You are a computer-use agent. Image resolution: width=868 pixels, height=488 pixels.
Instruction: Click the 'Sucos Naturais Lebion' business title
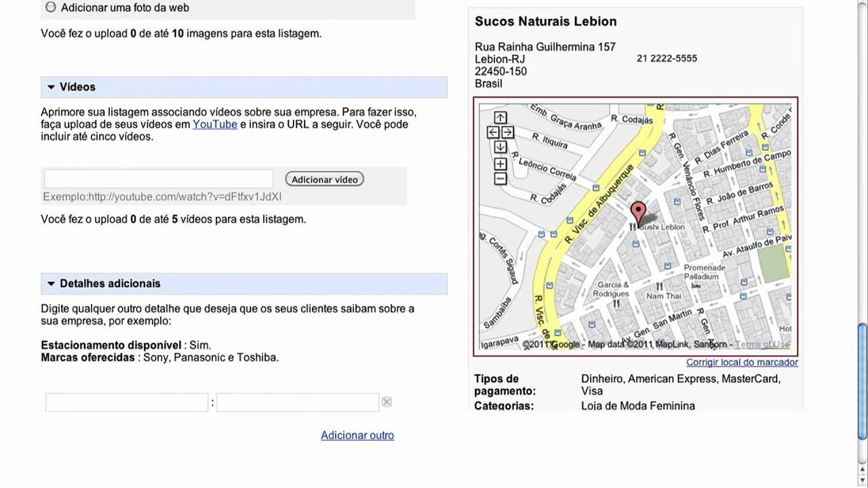pyautogui.click(x=546, y=22)
